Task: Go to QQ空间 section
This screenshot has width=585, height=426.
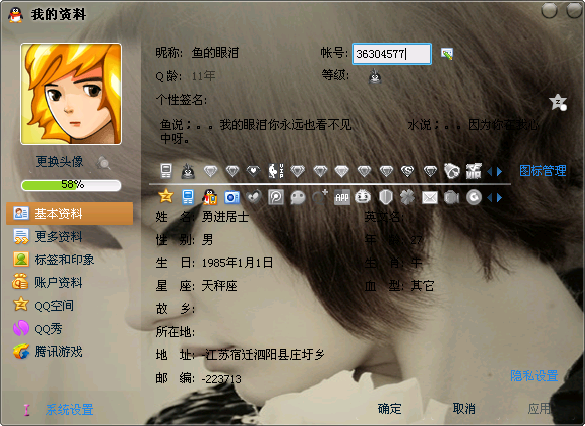Action: pos(43,306)
